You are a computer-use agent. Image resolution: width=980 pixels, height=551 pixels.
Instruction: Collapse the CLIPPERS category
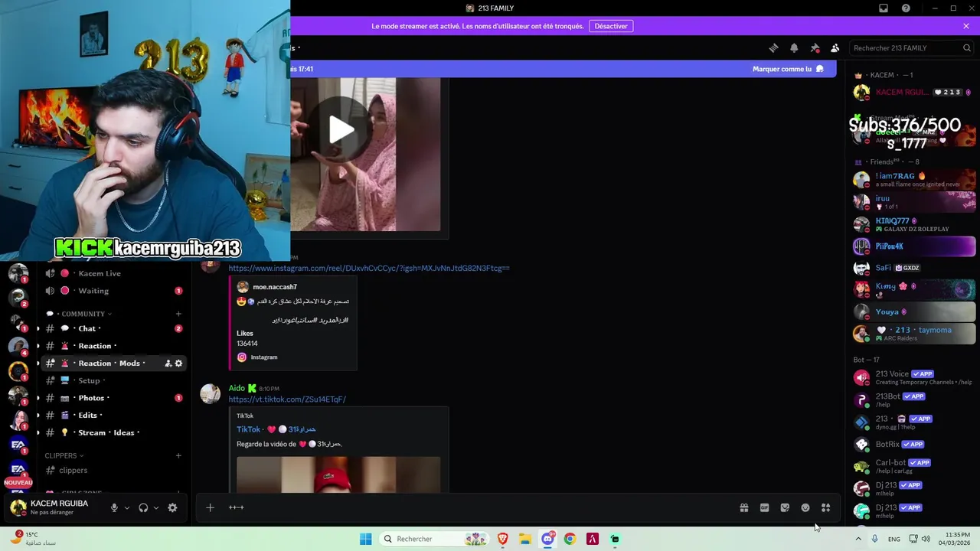point(64,455)
